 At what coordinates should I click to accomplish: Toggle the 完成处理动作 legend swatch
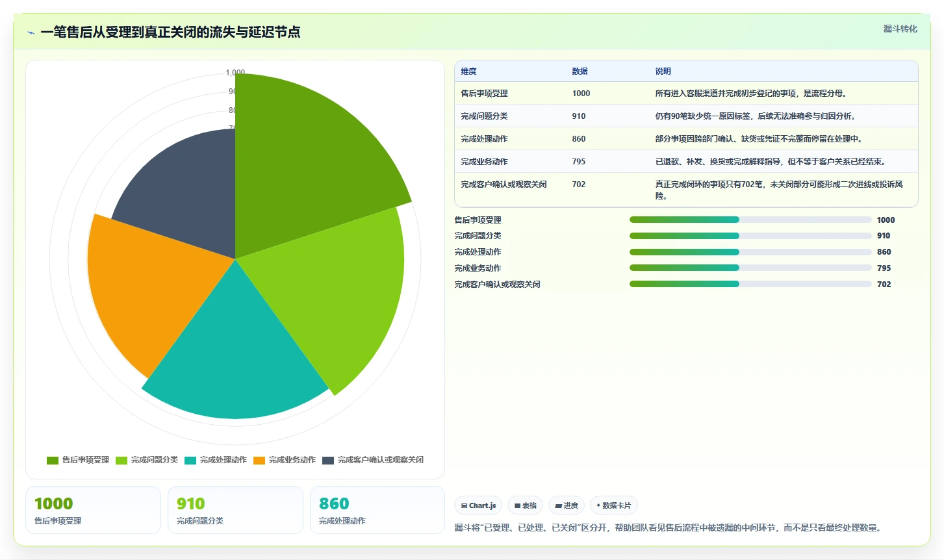pos(190,460)
